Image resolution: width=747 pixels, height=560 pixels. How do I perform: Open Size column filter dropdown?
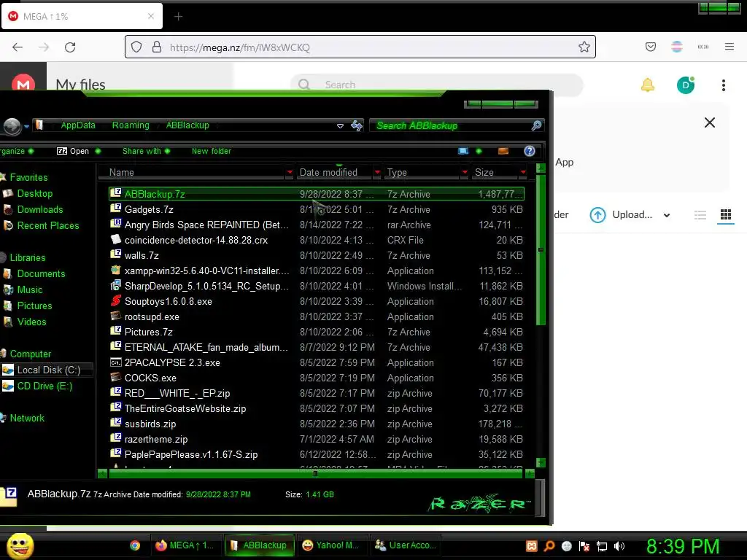coord(523,172)
